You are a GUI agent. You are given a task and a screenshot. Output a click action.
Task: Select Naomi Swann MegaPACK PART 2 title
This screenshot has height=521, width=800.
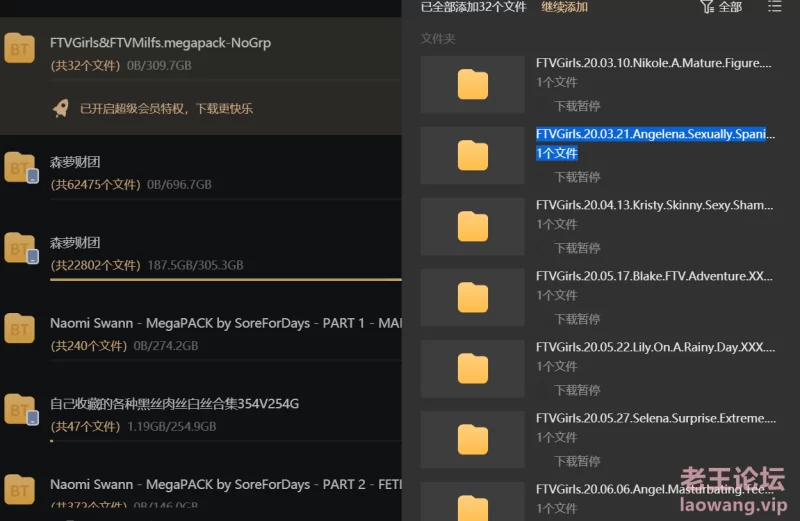(226, 484)
